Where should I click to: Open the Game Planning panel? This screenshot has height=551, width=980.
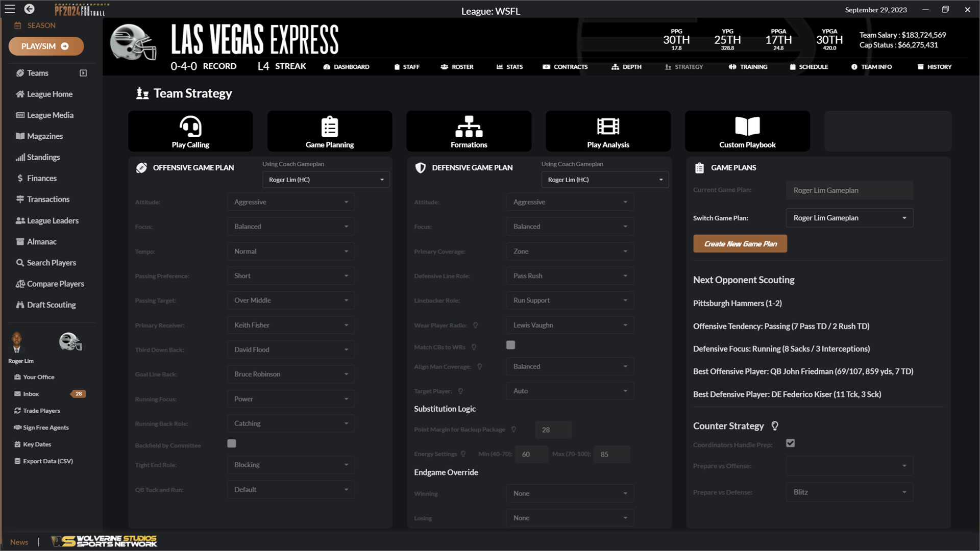coord(329,131)
